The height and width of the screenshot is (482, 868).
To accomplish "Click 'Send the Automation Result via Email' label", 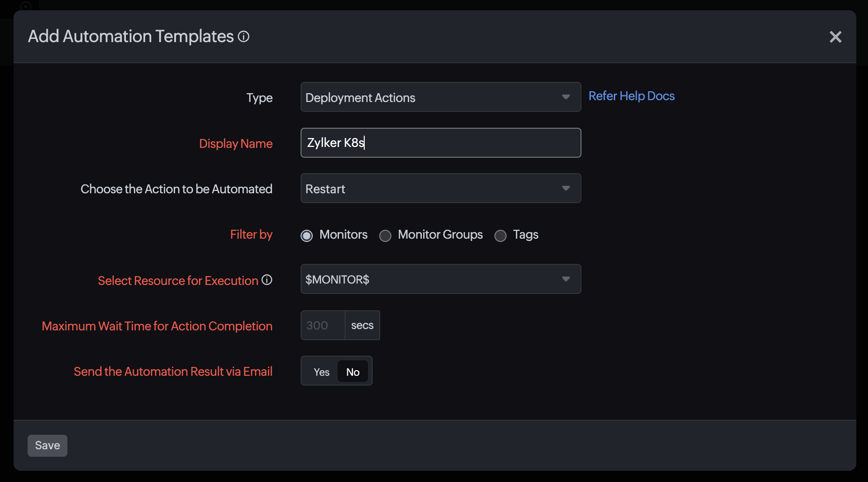I will (173, 372).
